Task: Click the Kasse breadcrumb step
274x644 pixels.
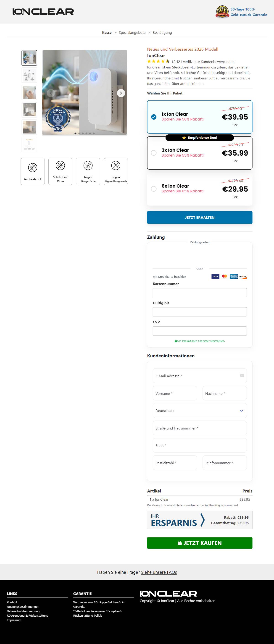Action: 107,32
